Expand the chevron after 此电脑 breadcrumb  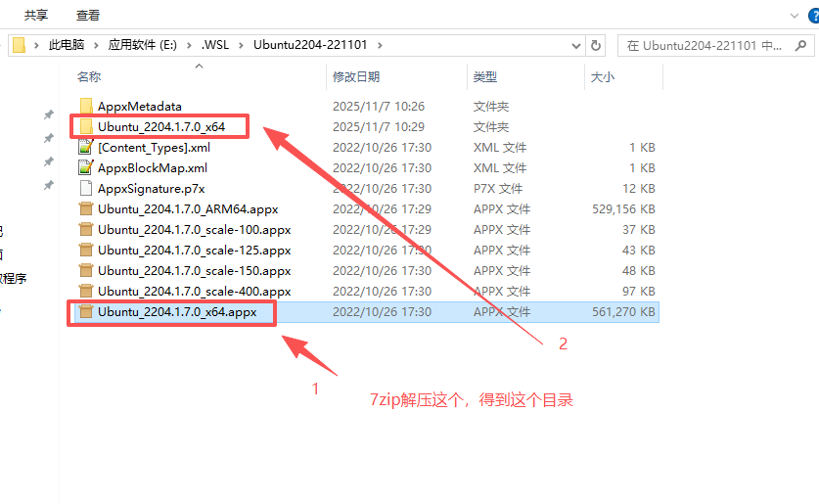pyautogui.click(x=96, y=45)
